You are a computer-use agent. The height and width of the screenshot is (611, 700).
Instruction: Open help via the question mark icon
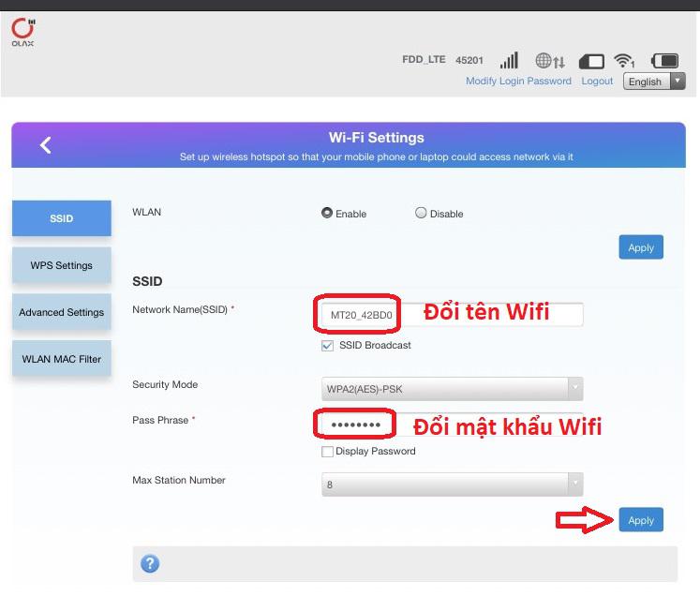[x=150, y=564]
